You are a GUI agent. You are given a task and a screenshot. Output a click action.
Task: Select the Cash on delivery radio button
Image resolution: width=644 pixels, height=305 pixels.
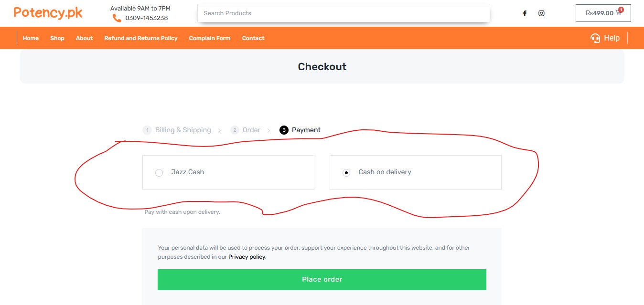[347, 173]
